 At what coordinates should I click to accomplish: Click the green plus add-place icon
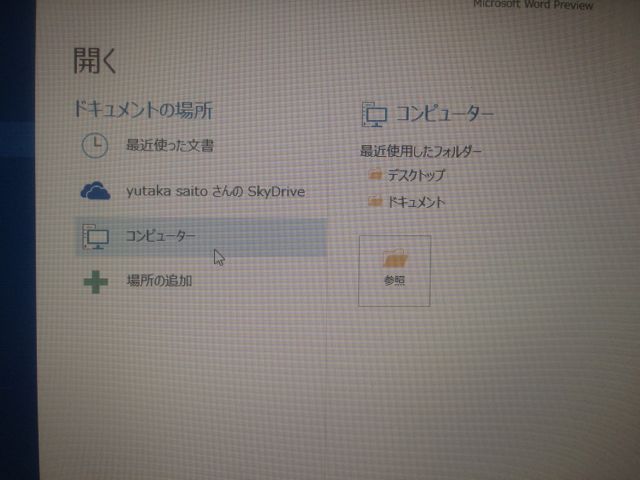pyautogui.click(x=96, y=282)
